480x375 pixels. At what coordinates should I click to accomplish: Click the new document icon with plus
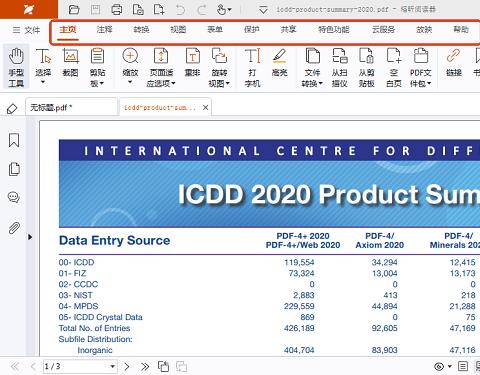coord(159,9)
